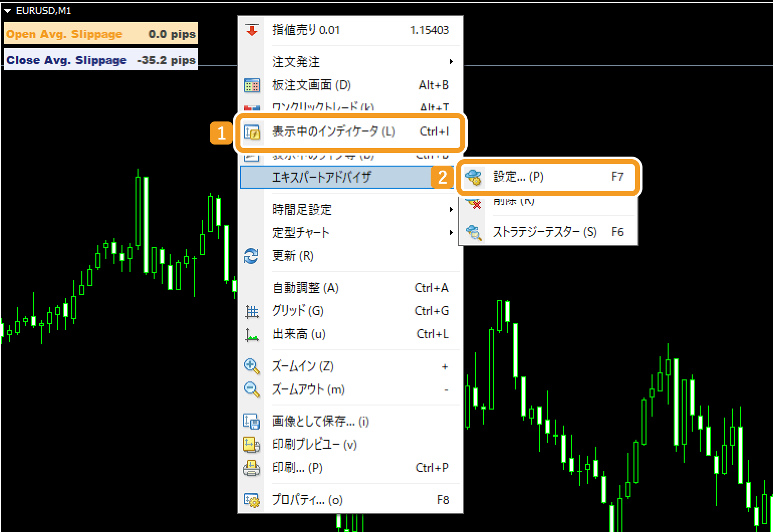Image resolution: width=773 pixels, height=532 pixels.
Task: Open print preview via its icon
Action: (x=251, y=445)
